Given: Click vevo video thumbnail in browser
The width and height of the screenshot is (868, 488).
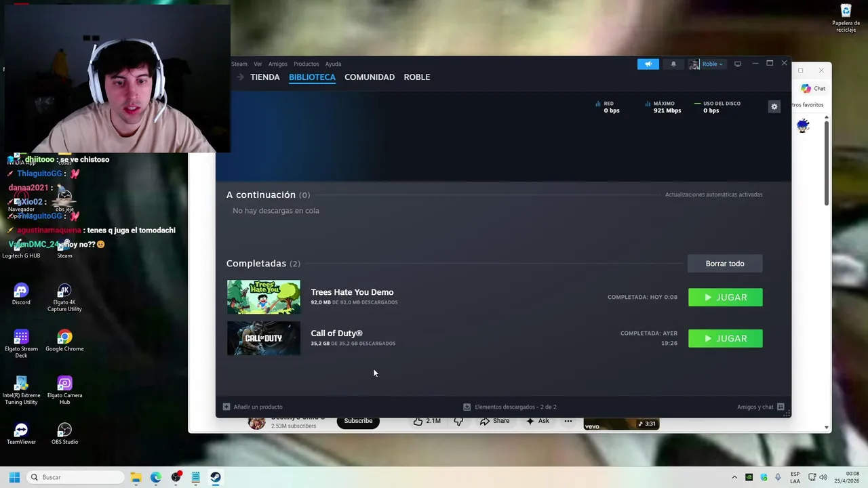Looking at the screenshot, I should (621, 424).
